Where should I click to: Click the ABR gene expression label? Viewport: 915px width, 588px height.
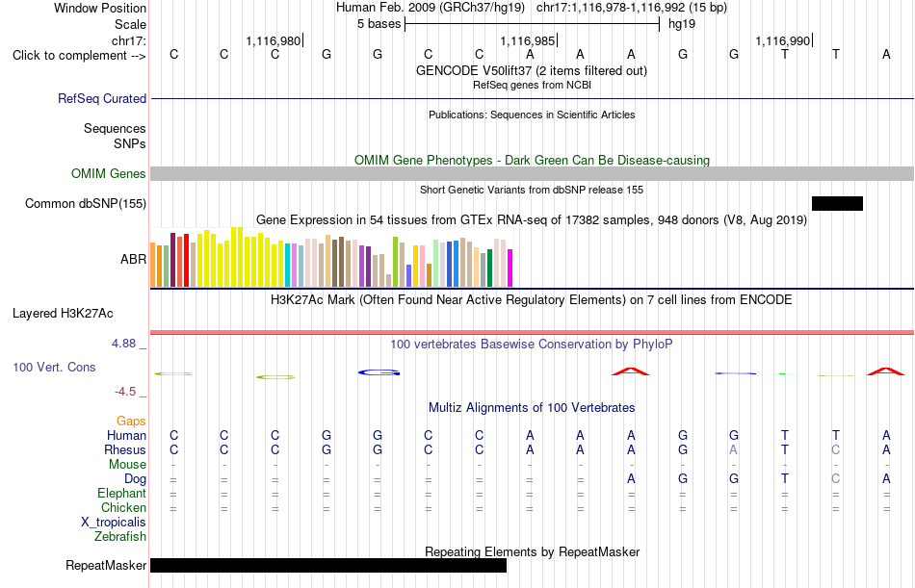(133, 260)
